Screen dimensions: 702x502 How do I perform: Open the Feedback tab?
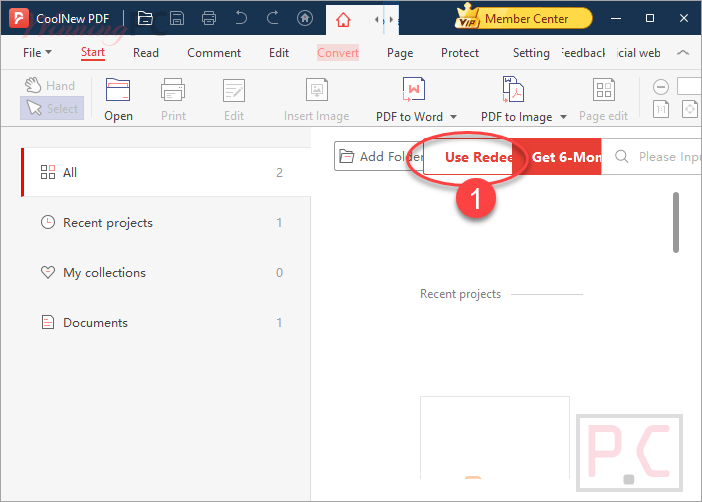pos(583,53)
